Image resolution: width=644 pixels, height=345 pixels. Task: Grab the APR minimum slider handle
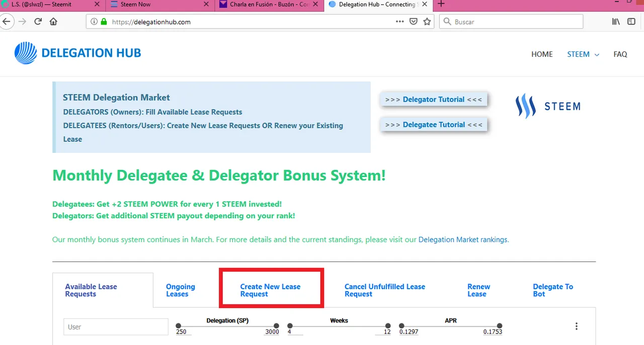coord(401,326)
